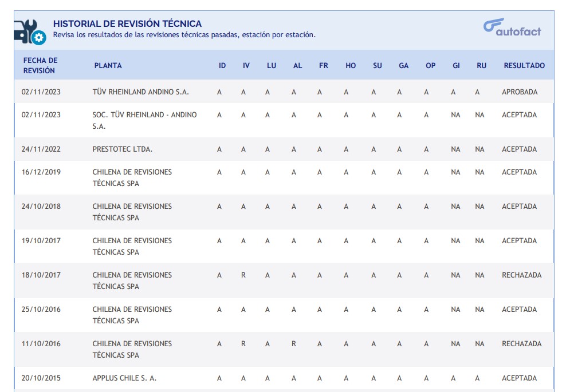Select the APPLUS CHILE S. A. plant entry

tap(124, 378)
